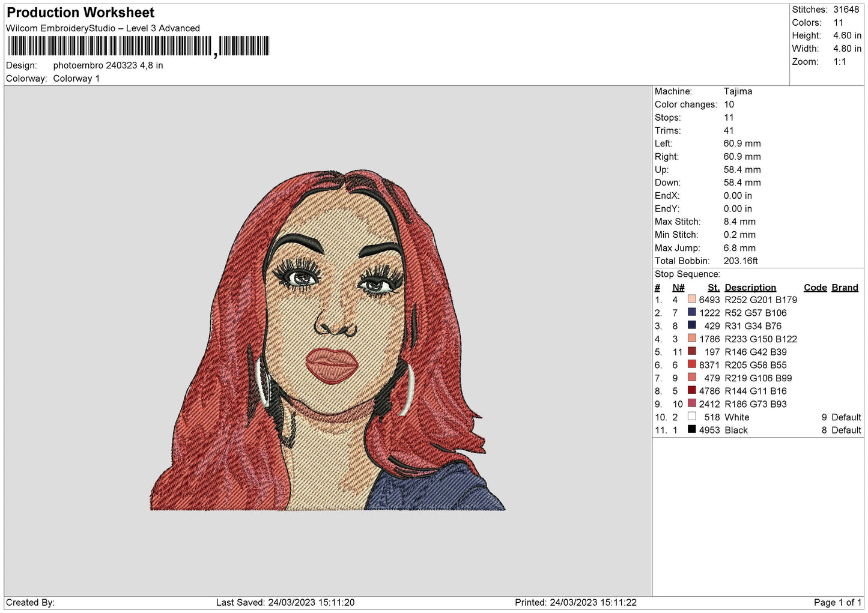The height and width of the screenshot is (613, 868).
Task: Click the Min Stitch value 0.2 mm
Action: coord(739,235)
